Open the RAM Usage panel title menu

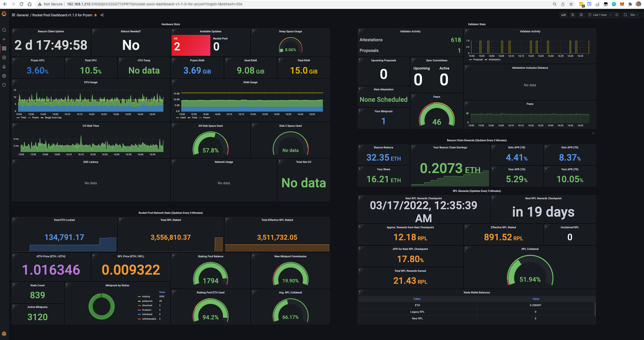[250, 82]
